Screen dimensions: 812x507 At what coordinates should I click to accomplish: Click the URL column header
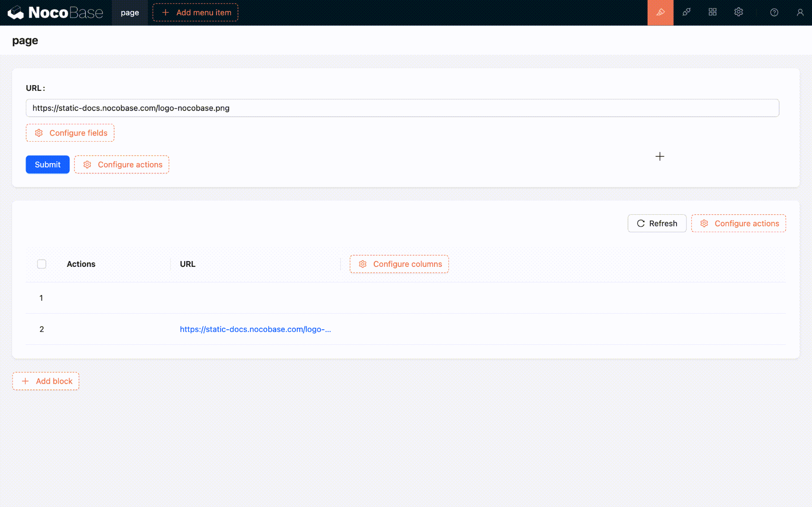188,264
